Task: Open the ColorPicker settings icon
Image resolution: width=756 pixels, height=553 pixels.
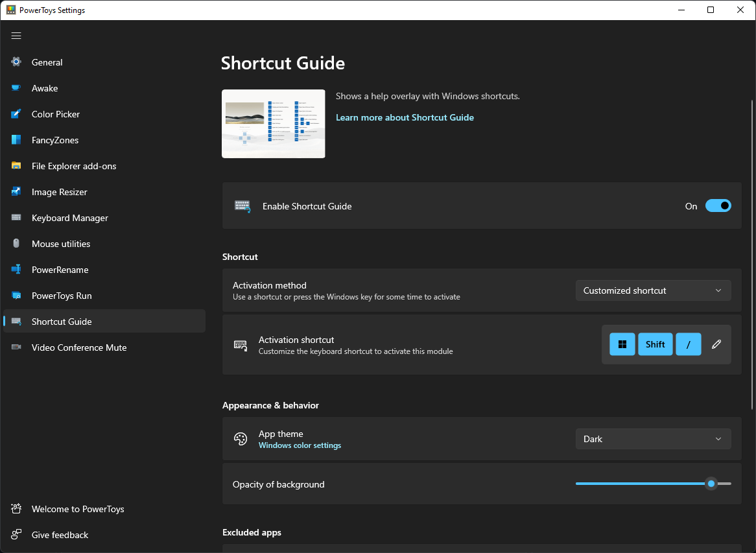Action: tap(16, 114)
